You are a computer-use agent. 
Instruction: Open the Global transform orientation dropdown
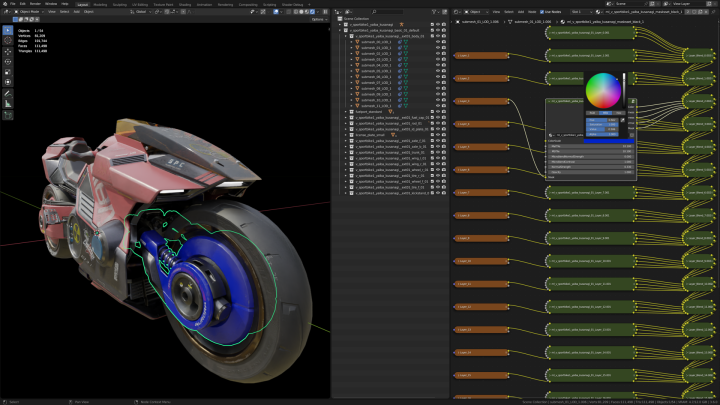(142, 12)
